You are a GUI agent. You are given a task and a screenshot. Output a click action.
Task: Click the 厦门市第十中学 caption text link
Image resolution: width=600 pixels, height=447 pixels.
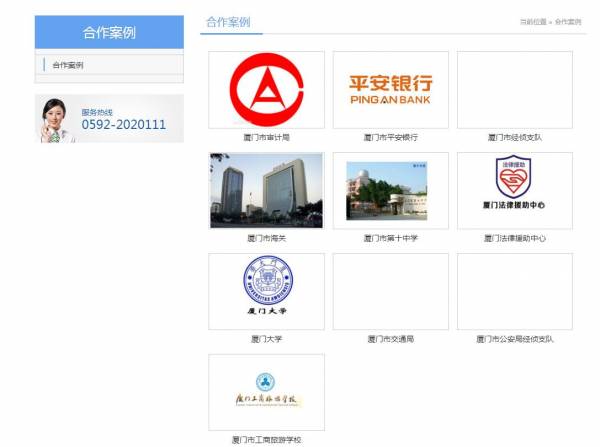coord(390,238)
